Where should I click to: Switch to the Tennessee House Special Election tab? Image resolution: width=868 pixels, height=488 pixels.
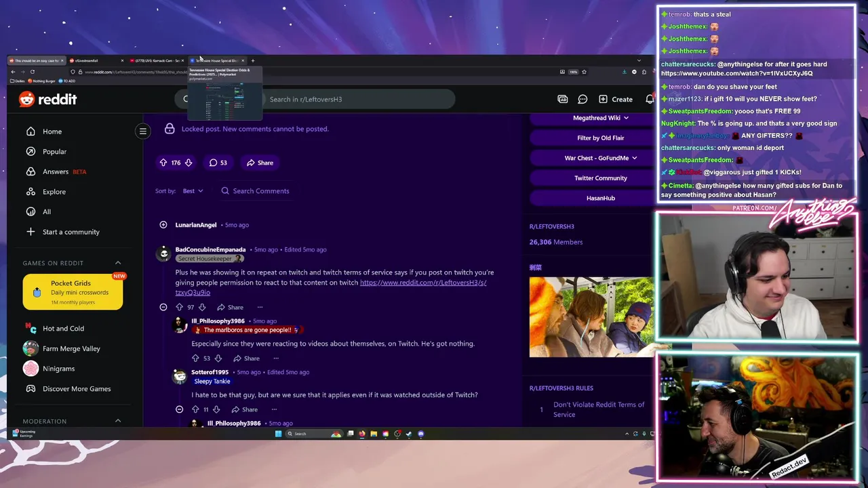217,60
